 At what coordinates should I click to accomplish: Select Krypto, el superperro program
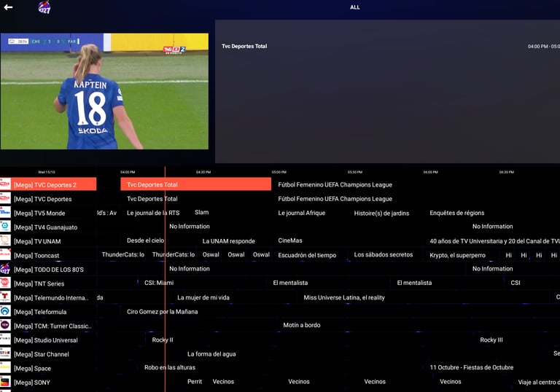pyautogui.click(x=457, y=255)
